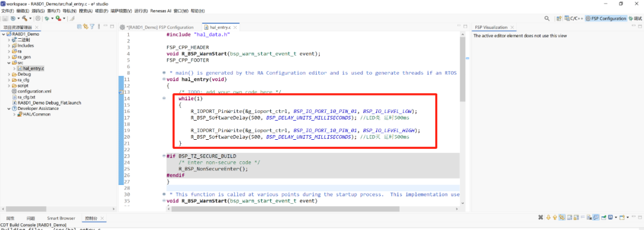
Task: Click the filter funnel icon in project explorer
Action: click(x=92, y=27)
